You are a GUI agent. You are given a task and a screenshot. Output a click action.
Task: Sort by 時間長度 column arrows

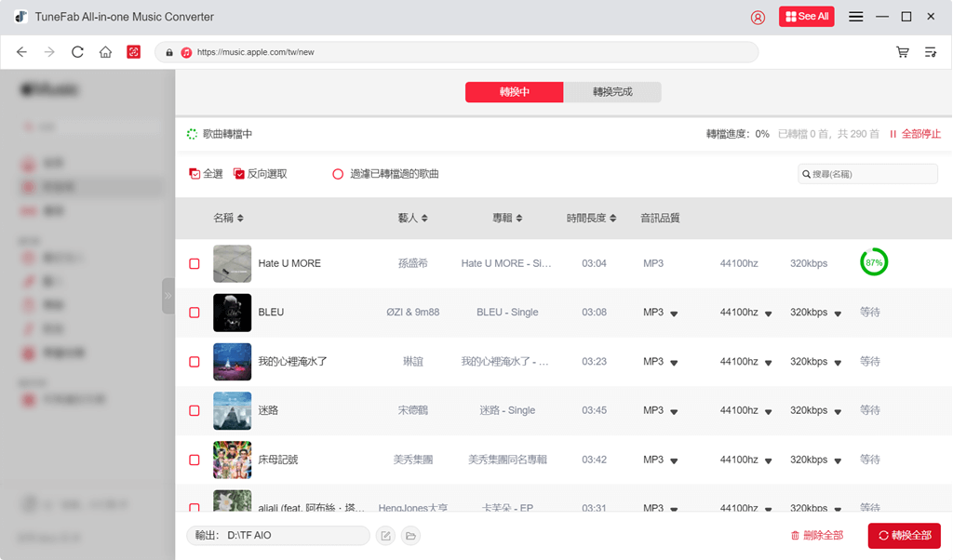[x=612, y=218]
